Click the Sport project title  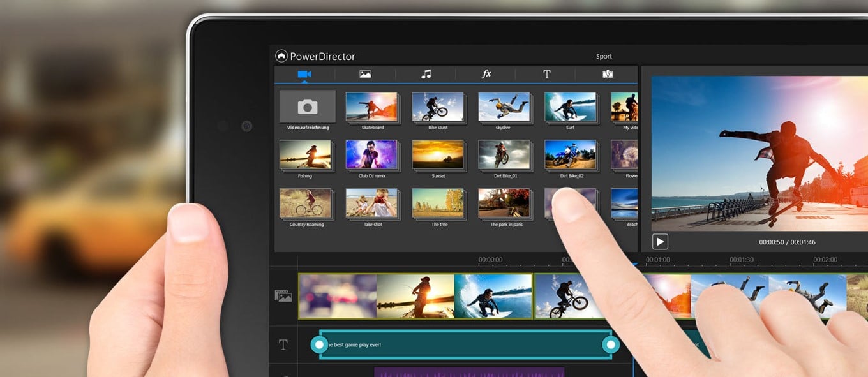point(604,57)
